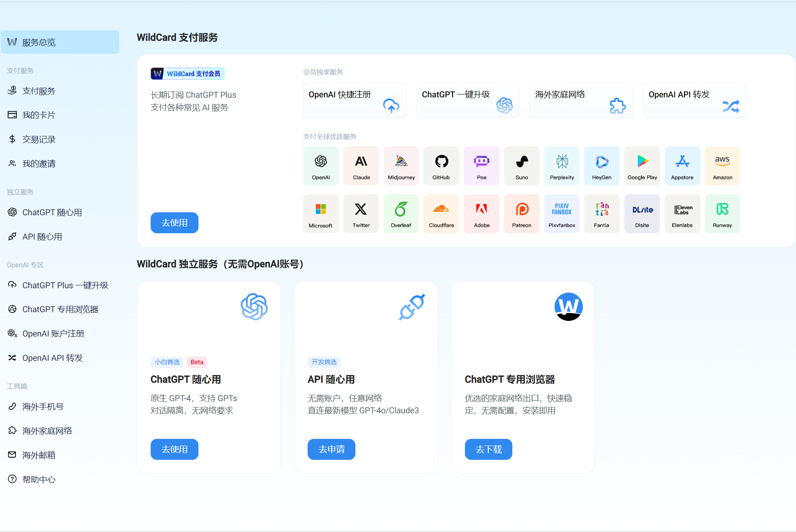
Task: Choose the Adobe service tile
Action: point(481,214)
